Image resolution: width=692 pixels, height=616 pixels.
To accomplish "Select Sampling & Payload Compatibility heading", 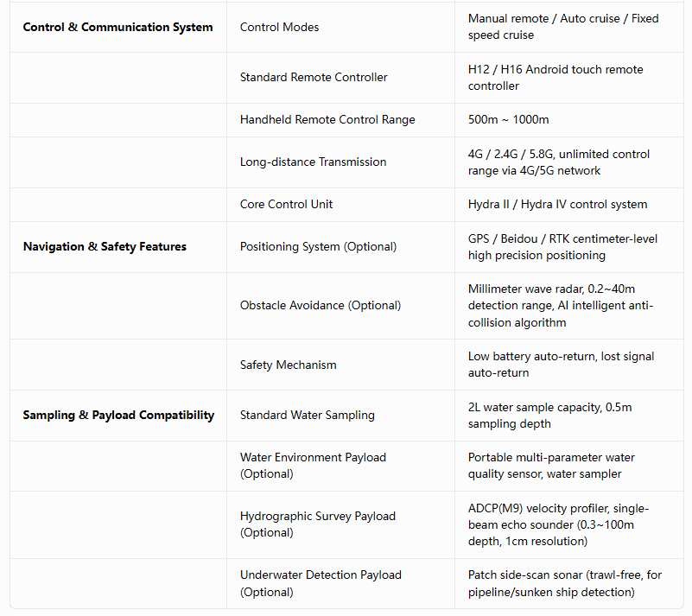I will click(x=118, y=415).
